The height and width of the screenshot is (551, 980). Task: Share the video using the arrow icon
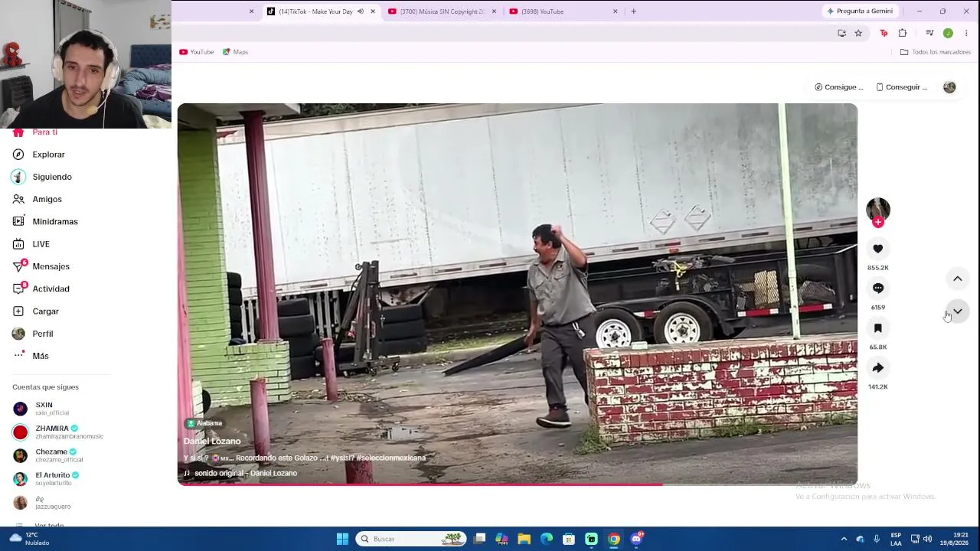click(x=877, y=368)
